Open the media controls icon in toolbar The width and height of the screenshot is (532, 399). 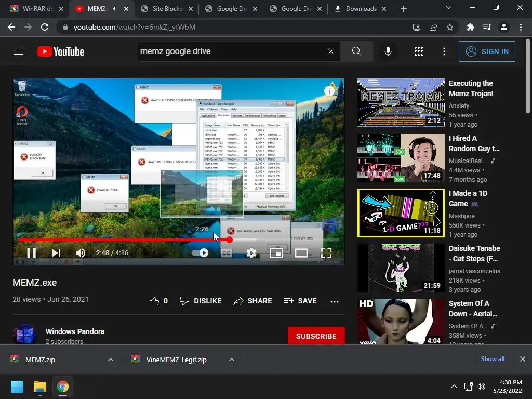tap(487, 27)
